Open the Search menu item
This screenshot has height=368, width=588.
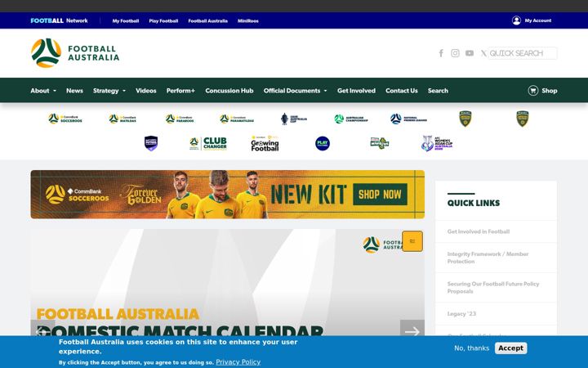(x=438, y=91)
